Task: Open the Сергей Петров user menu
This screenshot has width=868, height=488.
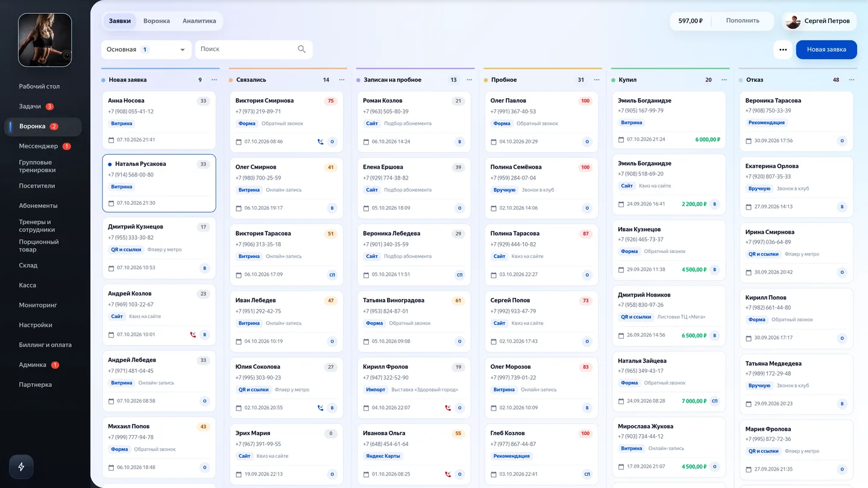Action: click(819, 21)
